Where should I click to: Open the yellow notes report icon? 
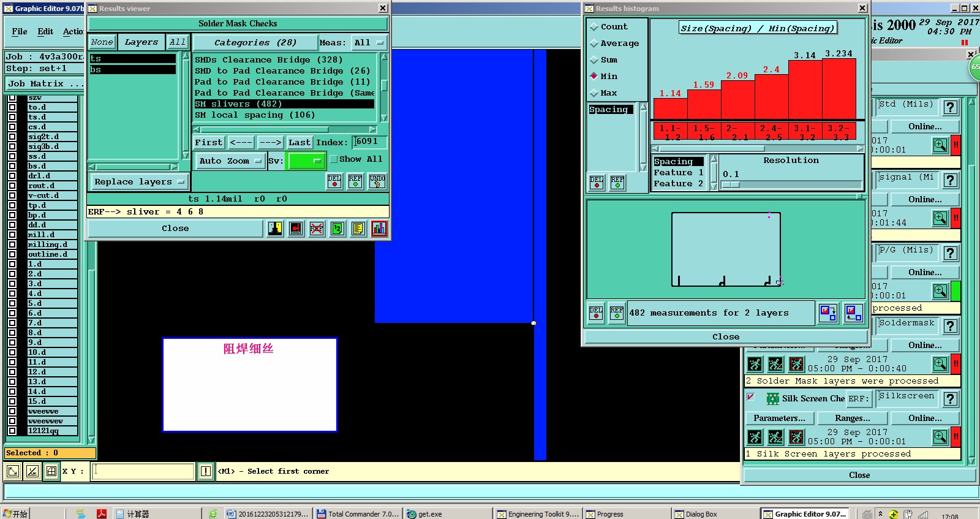[x=358, y=229]
